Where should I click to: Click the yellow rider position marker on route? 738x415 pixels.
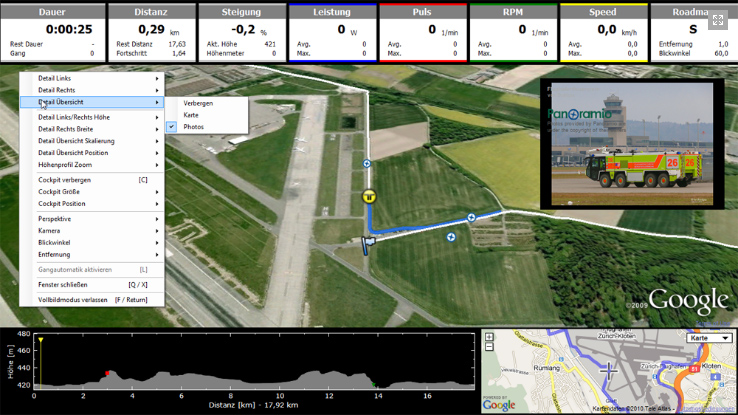(368, 197)
